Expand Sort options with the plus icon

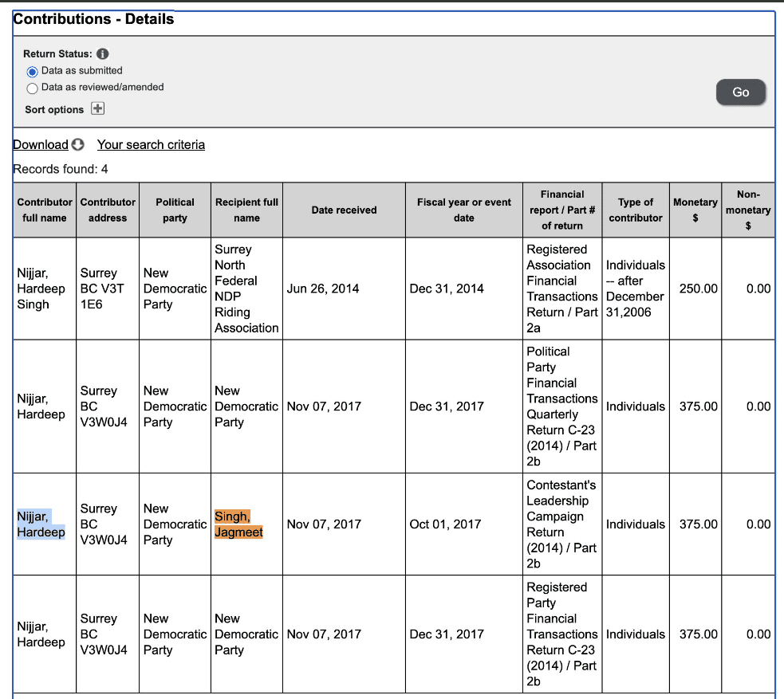[x=97, y=109]
